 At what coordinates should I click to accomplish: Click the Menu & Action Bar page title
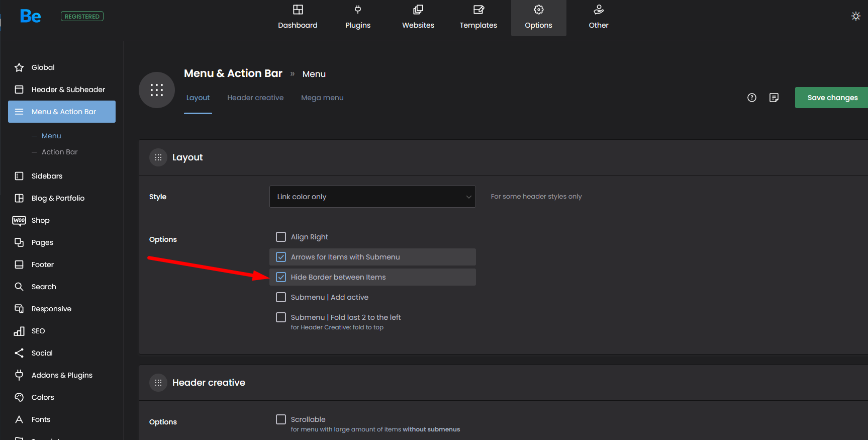tap(233, 73)
